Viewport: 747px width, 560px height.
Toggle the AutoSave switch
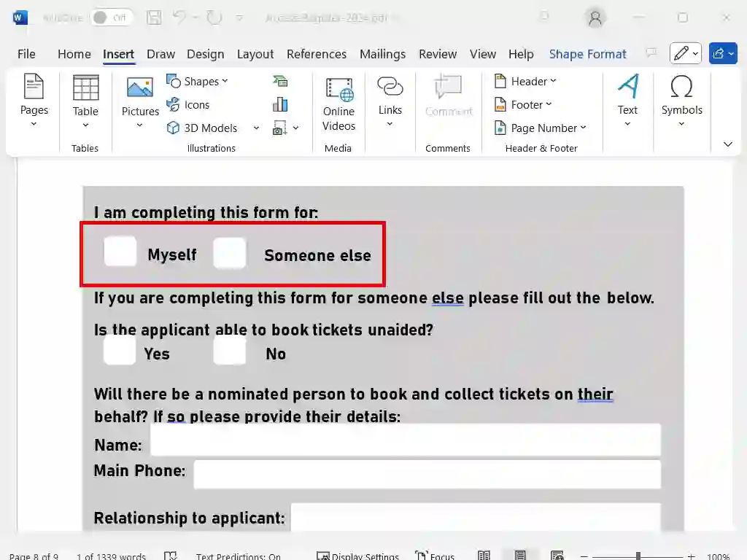(x=111, y=17)
